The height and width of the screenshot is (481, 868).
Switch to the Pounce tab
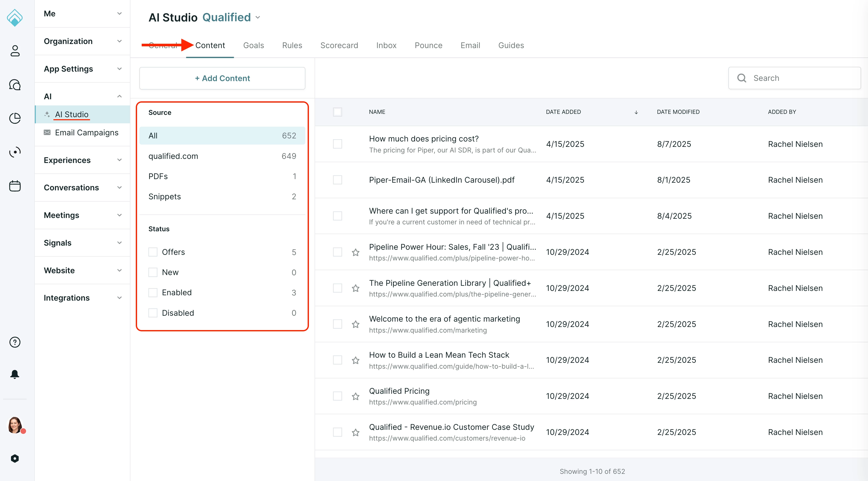click(x=428, y=45)
